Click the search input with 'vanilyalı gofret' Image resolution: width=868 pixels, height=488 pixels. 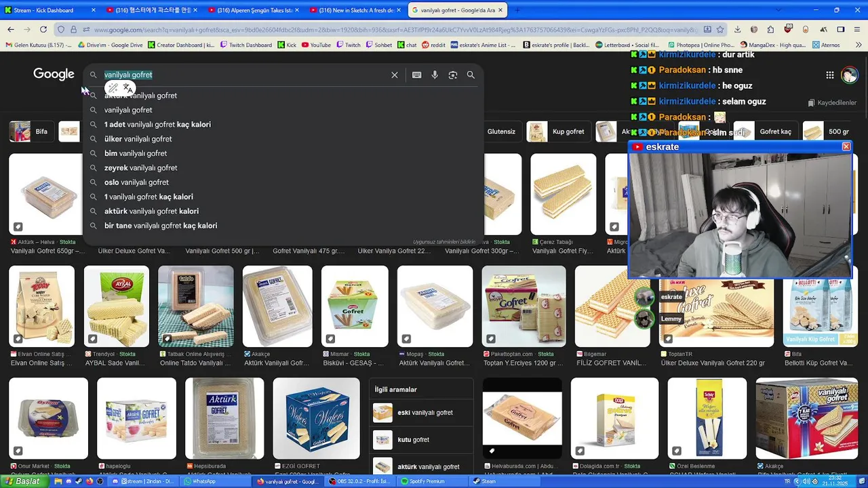click(244, 75)
